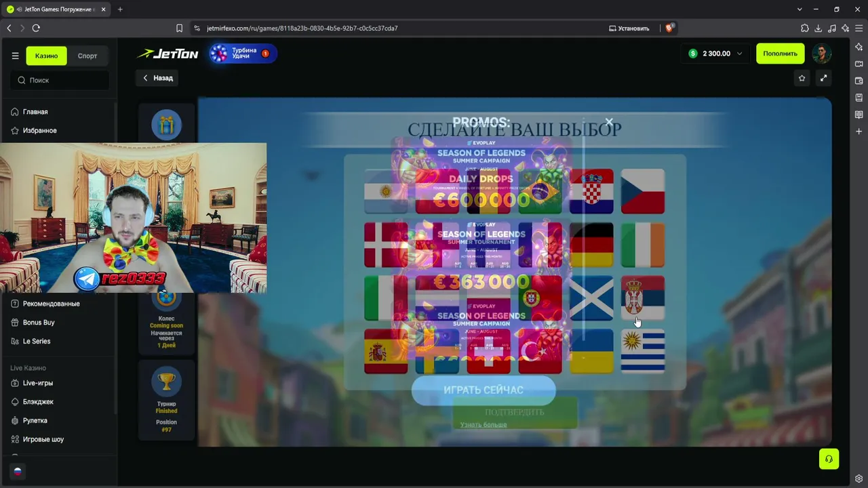Select the Serbia flag
The image size is (868, 488).
[643, 298]
